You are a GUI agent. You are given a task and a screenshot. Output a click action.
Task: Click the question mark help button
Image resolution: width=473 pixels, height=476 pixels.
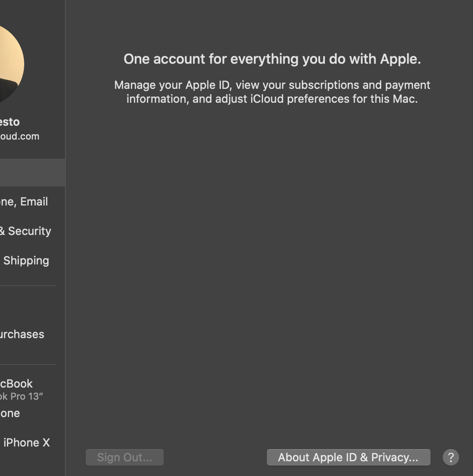450,457
